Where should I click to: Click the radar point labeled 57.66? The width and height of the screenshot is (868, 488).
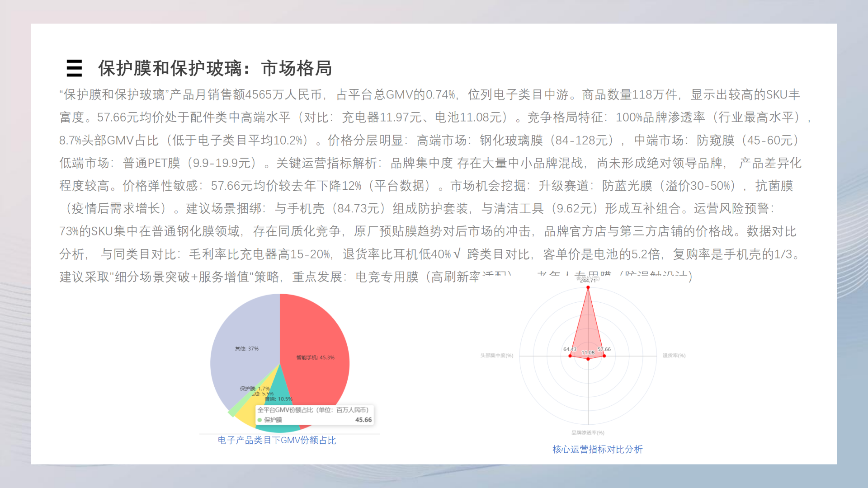pos(604,356)
